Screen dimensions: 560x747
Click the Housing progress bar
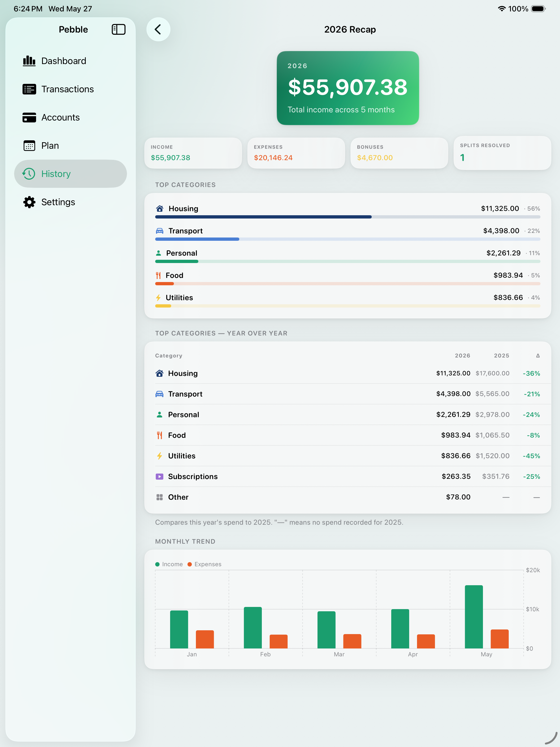click(348, 217)
